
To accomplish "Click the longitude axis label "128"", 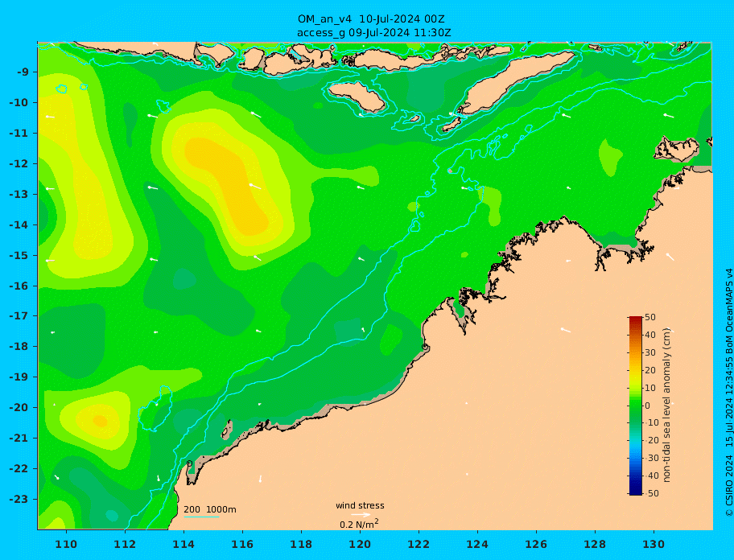I will click(595, 544).
